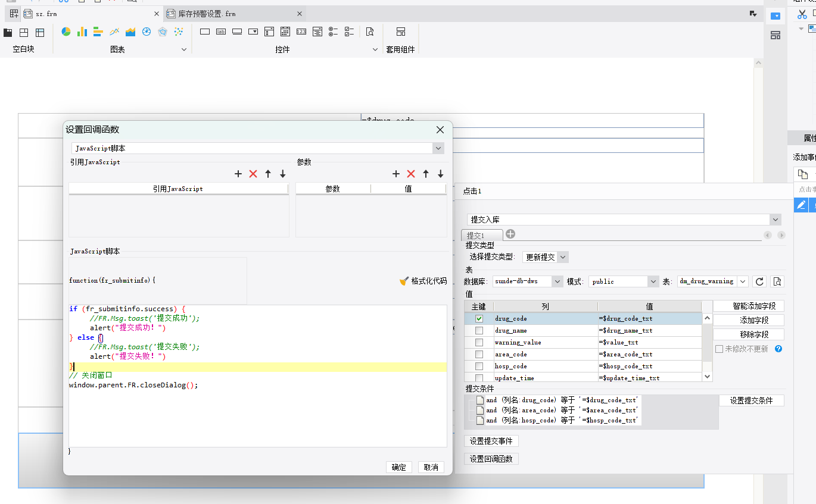This screenshot has height=504, width=816.
Task: Open the 套用组件 reusable components icon
Action: point(400,32)
